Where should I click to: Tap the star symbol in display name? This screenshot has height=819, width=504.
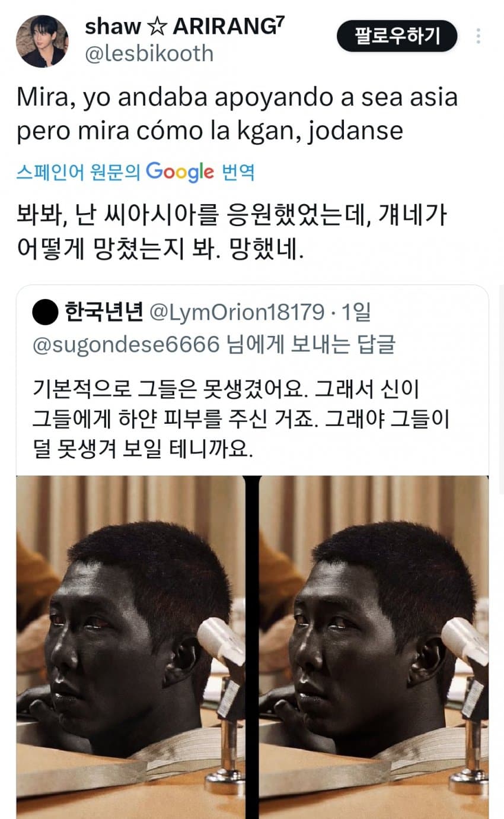point(156,26)
